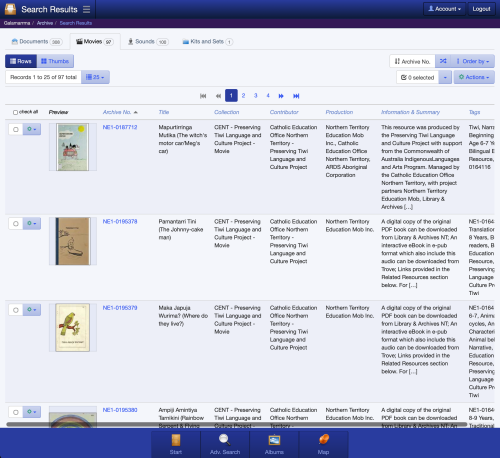The image size is (500, 458).
Task: Switch to the Sounds tab
Action: (x=148, y=42)
